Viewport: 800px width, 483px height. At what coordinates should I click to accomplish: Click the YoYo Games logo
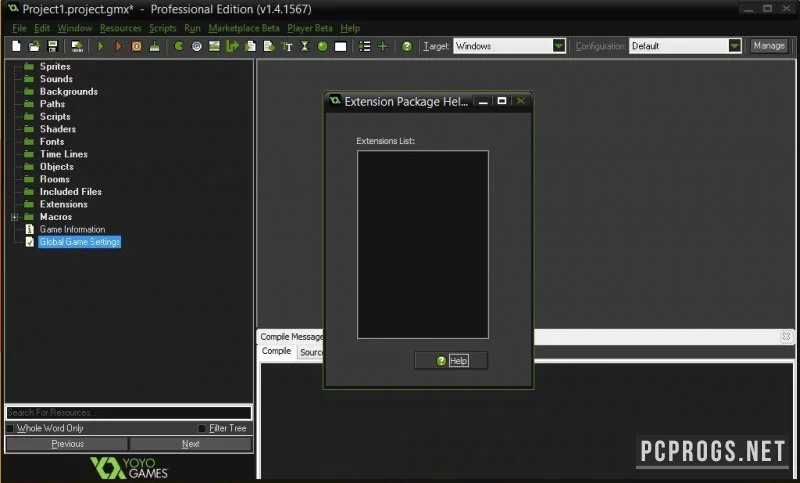point(129,468)
